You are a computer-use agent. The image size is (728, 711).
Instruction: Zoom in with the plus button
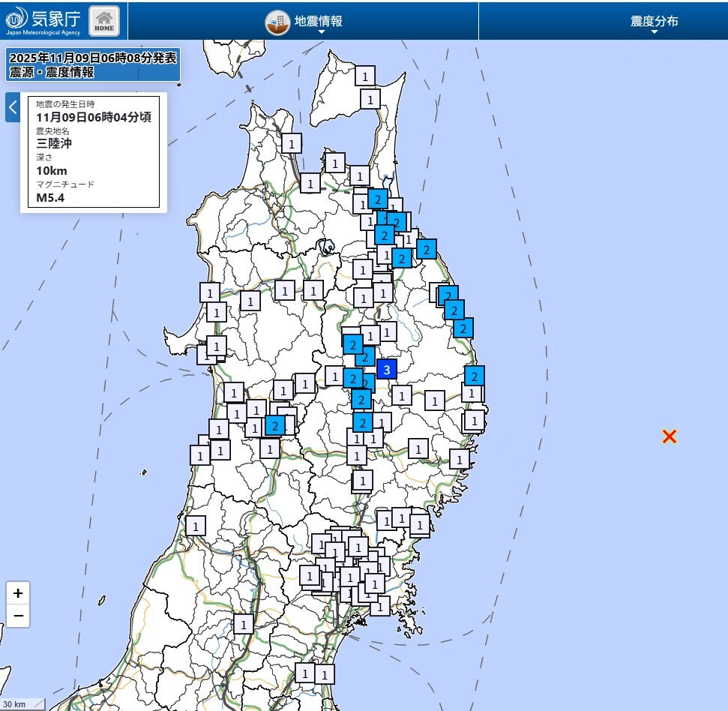coord(18,592)
